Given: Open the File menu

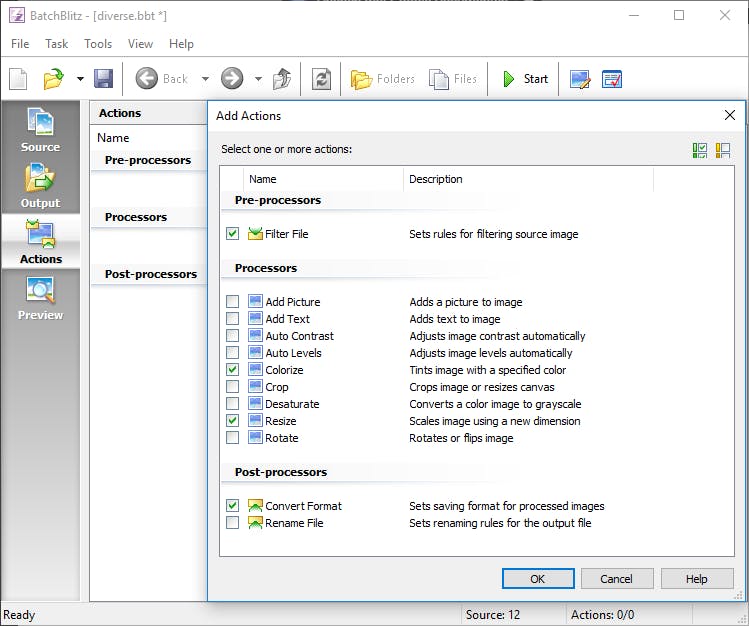Looking at the screenshot, I should pos(20,44).
